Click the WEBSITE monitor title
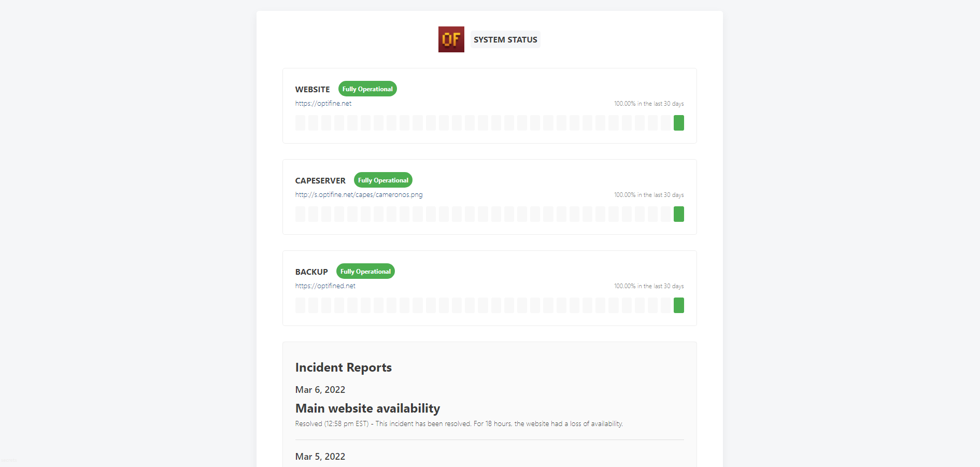The image size is (980, 467). (313, 89)
